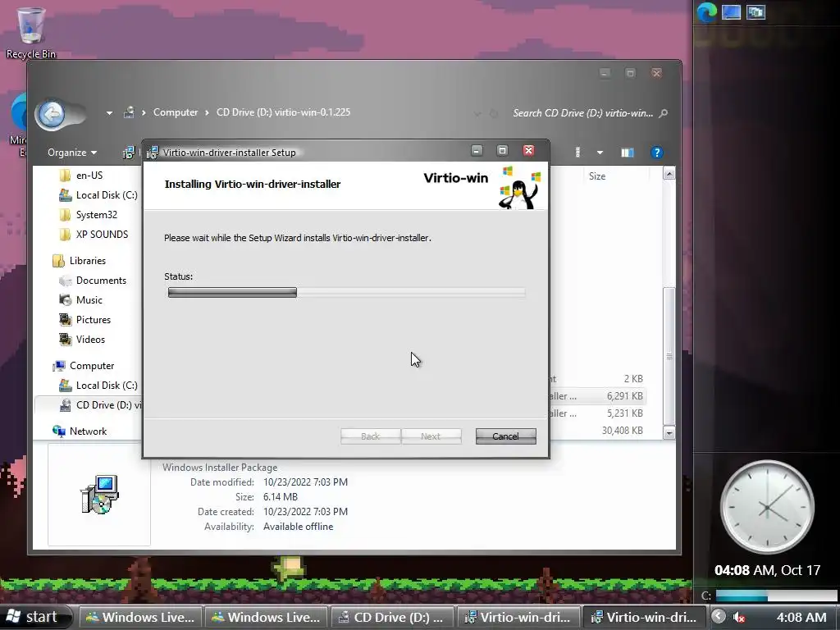Open the Organize dropdown menu

[x=72, y=153]
